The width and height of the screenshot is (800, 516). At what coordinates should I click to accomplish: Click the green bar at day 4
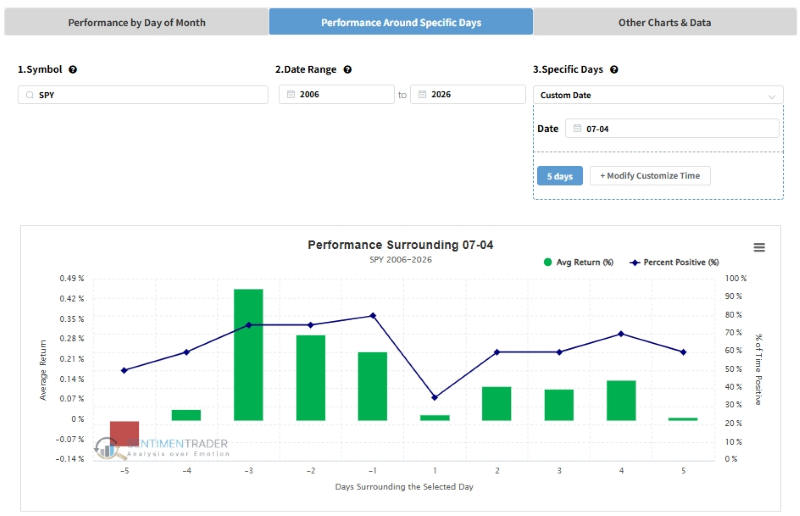tap(621, 401)
